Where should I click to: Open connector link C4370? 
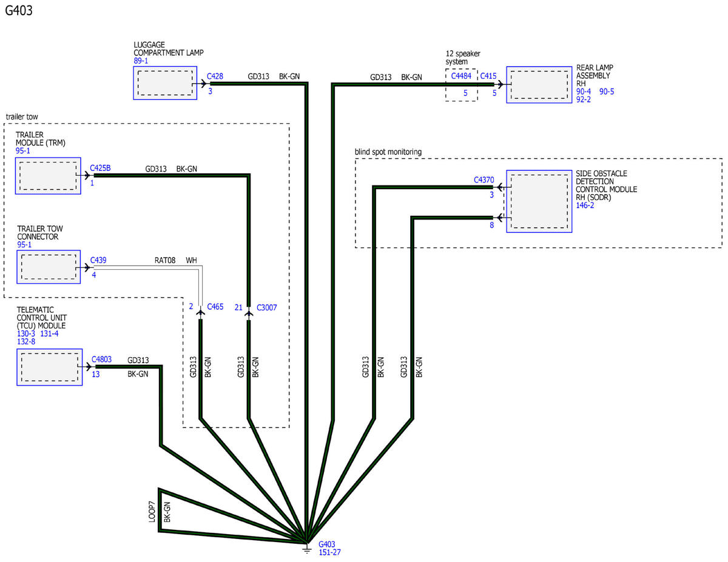point(484,180)
